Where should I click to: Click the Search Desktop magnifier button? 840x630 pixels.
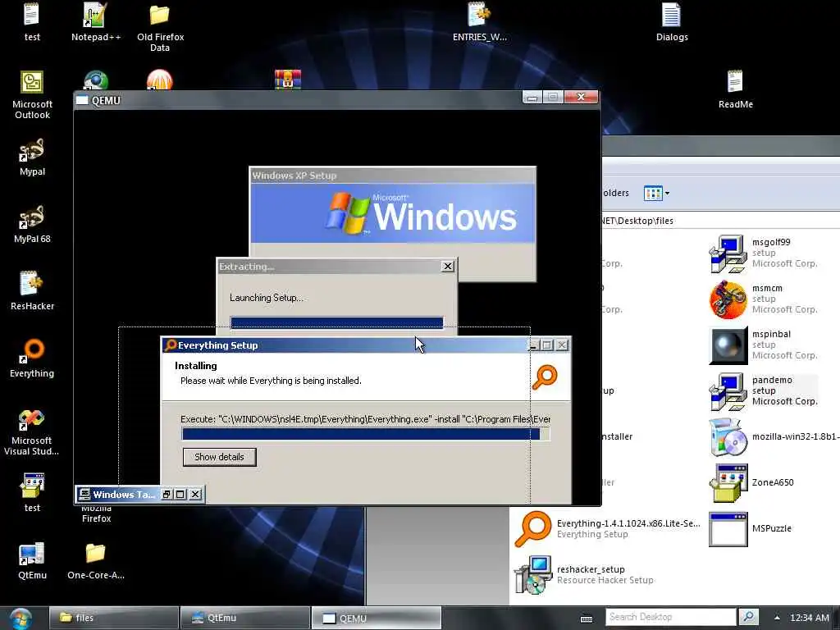coord(748,617)
